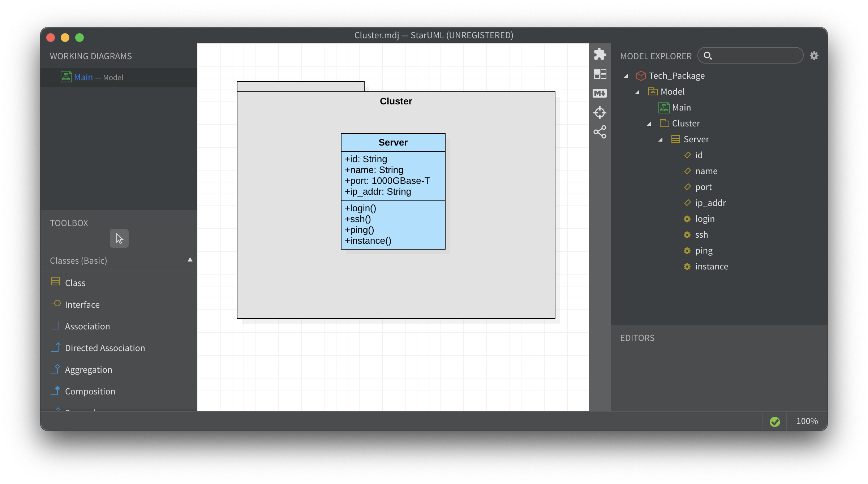Select the Interface toolbox item

[82, 304]
